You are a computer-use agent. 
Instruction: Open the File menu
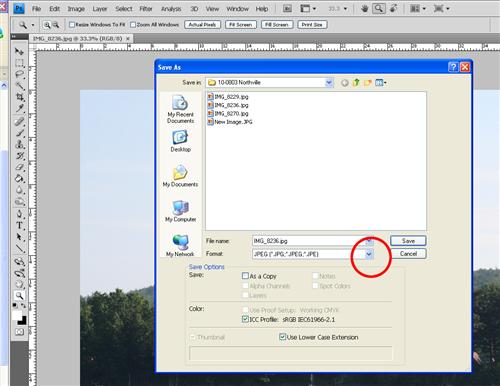pyautogui.click(x=36, y=9)
